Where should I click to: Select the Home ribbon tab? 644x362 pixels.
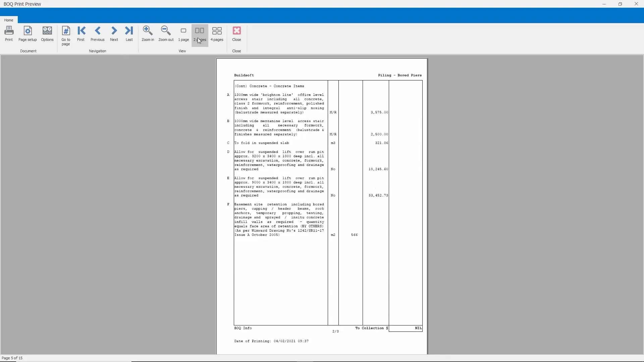9,20
